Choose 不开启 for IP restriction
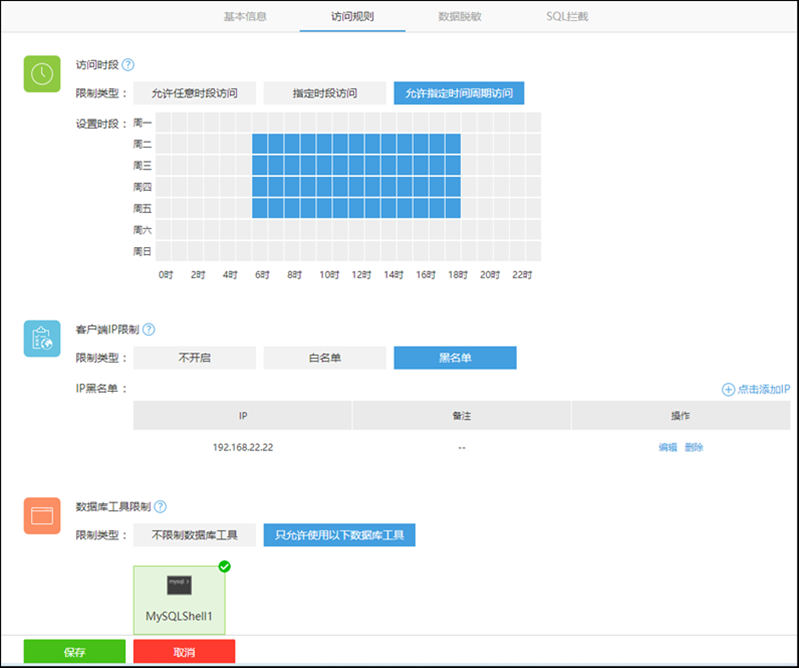Image resolution: width=800 pixels, height=668 pixels. pyautogui.click(x=195, y=358)
